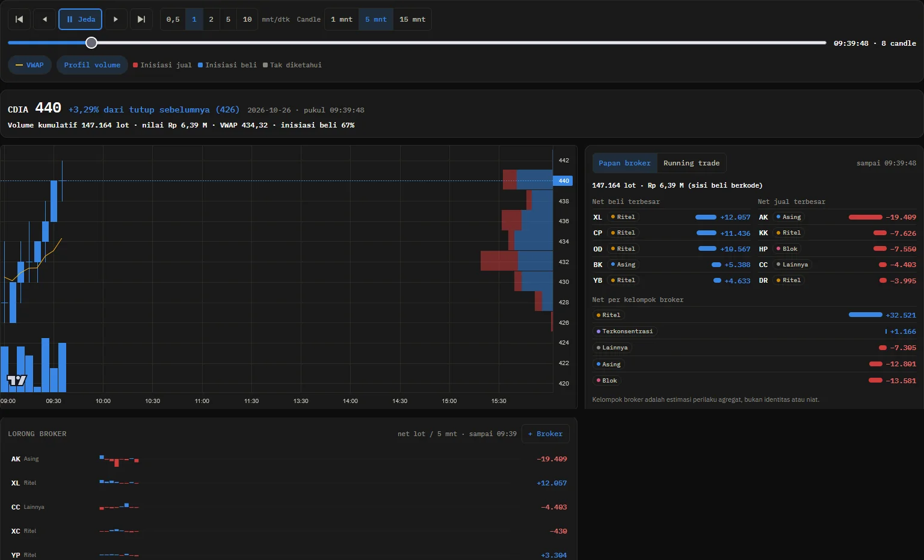Select broker XL in net beli list

point(671,217)
